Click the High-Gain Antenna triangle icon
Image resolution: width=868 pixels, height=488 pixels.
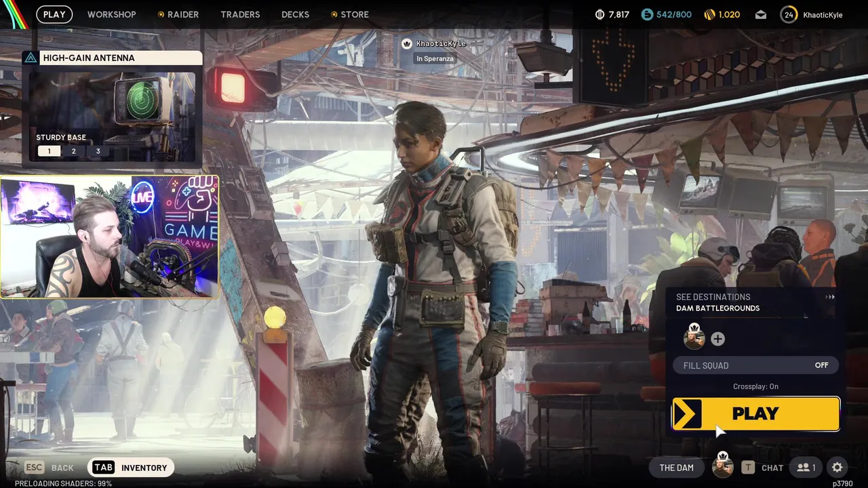[30, 58]
